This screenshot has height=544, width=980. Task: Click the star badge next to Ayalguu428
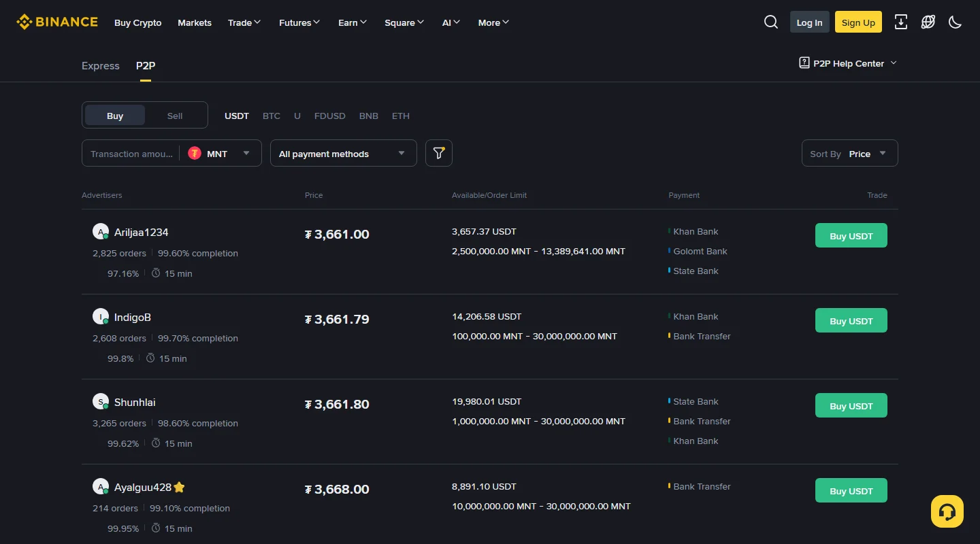(x=179, y=487)
